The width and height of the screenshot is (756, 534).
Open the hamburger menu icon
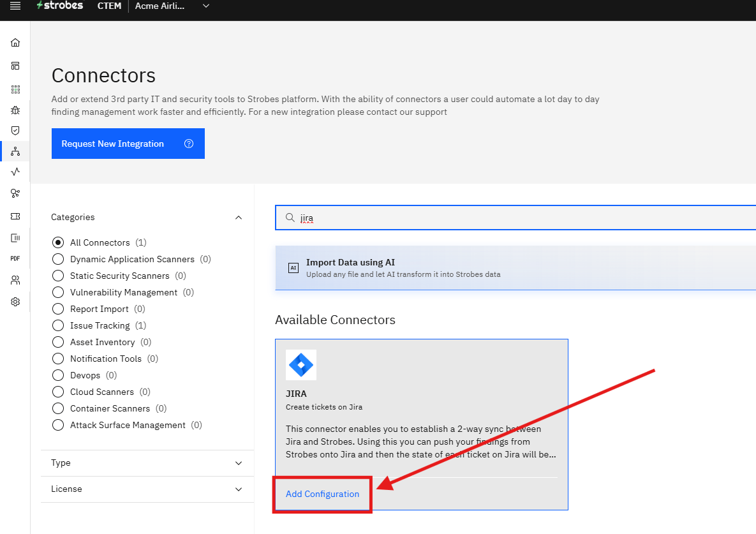click(15, 6)
